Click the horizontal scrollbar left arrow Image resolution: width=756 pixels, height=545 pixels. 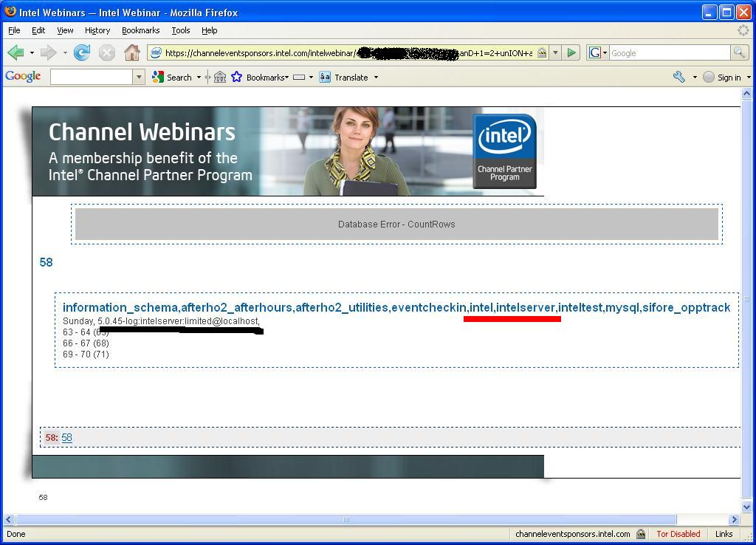tap(9, 519)
